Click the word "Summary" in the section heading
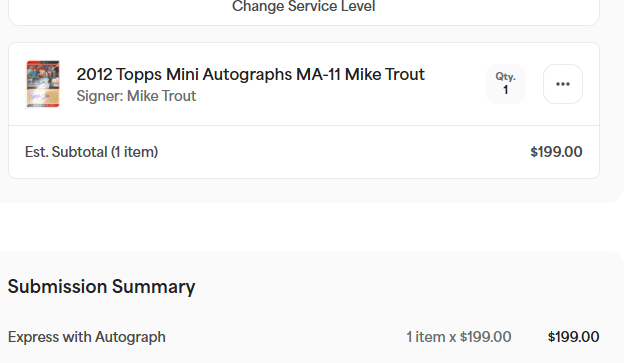Viewport: 636px width, 363px height. 153,287
